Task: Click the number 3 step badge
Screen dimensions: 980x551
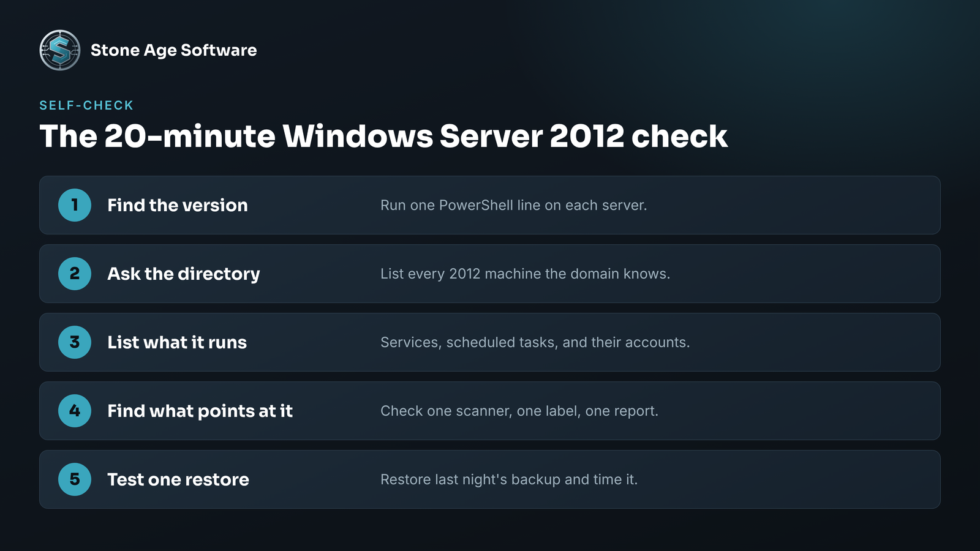Action: [75, 342]
